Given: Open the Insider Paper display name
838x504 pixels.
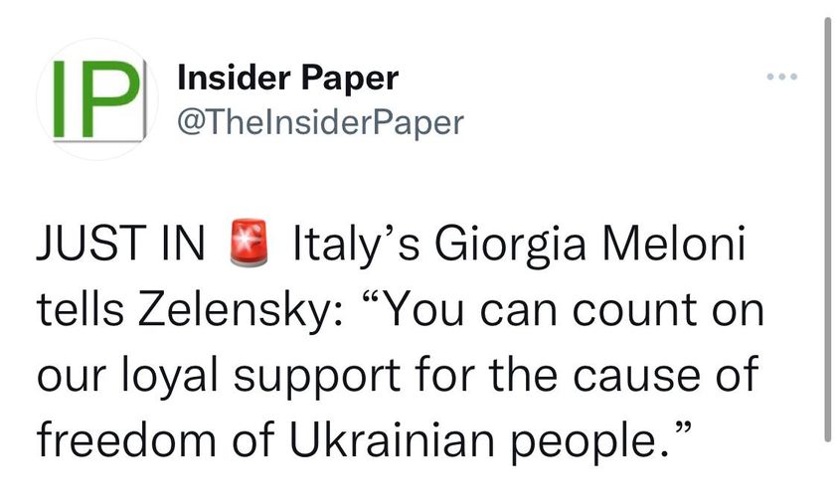Looking at the screenshot, I should pos(287,78).
